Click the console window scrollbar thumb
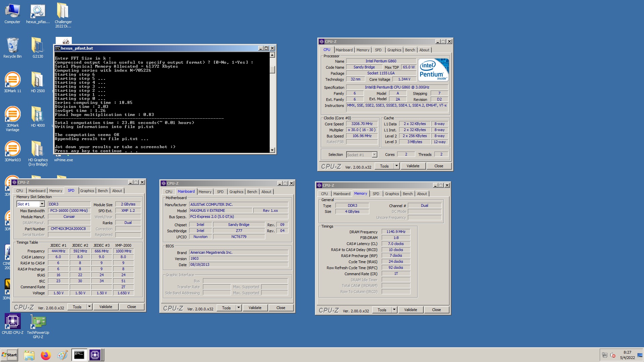644x362 pixels. (272, 69)
